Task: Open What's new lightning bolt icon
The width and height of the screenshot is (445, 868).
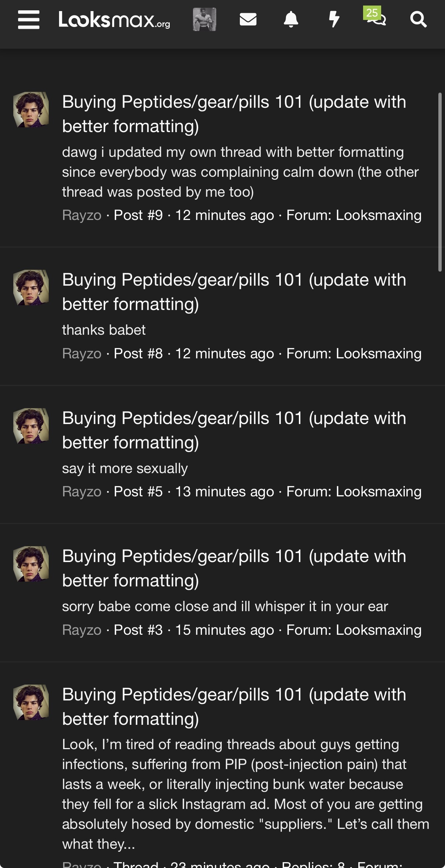Action: click(334, 19)
